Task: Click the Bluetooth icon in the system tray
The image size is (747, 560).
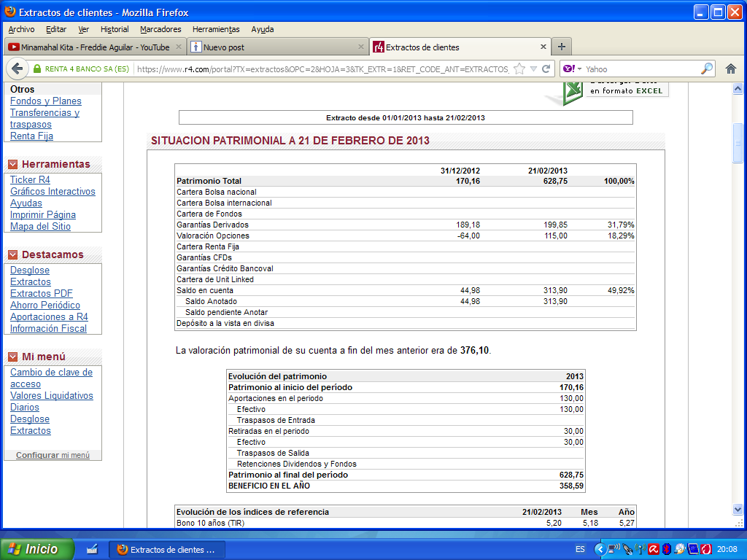Action: pyautogui.click(x=666, y=549)
